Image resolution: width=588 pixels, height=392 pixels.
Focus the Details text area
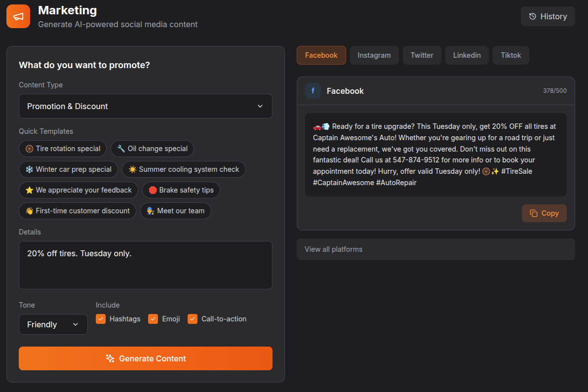coord(146,265)
